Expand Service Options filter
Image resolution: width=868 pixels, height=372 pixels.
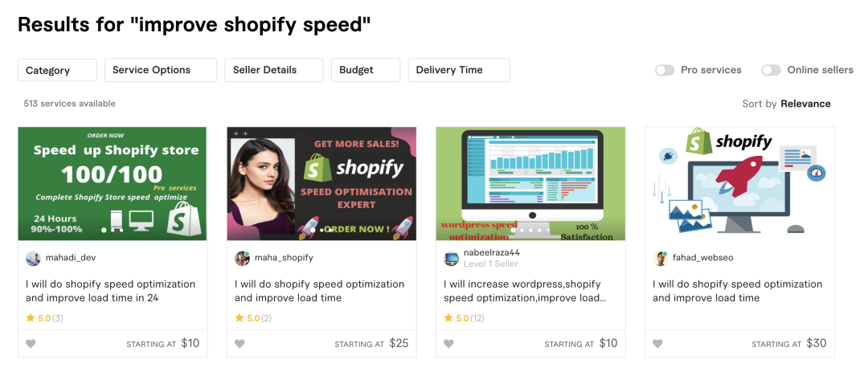click(x=161, y=70)
